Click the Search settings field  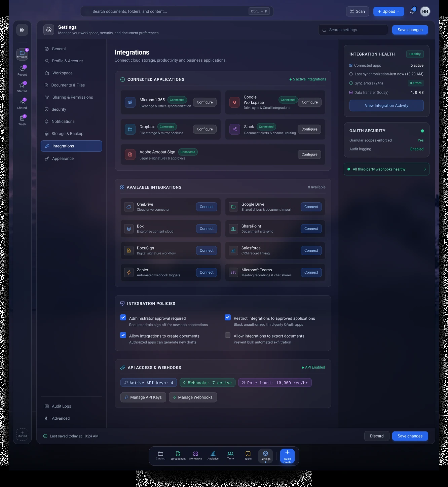click(353, 30)
